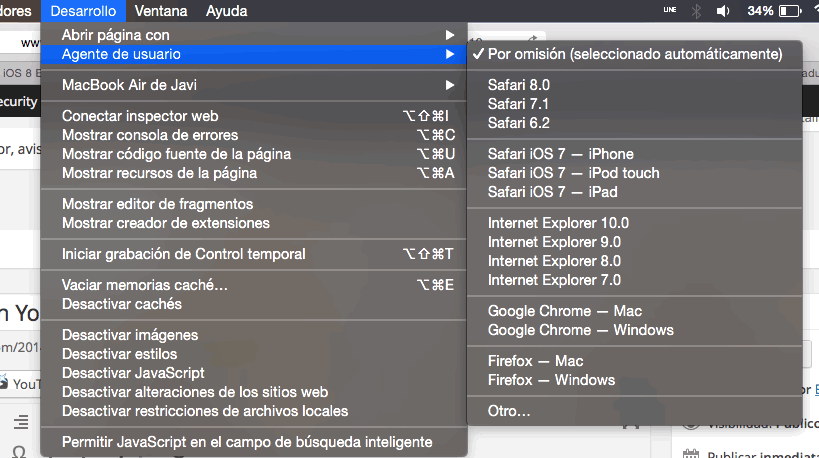Viewport: 819px width, 458px height.
Task: Open Mostrar creador de extensiones
Action: (x=254, y=223)
